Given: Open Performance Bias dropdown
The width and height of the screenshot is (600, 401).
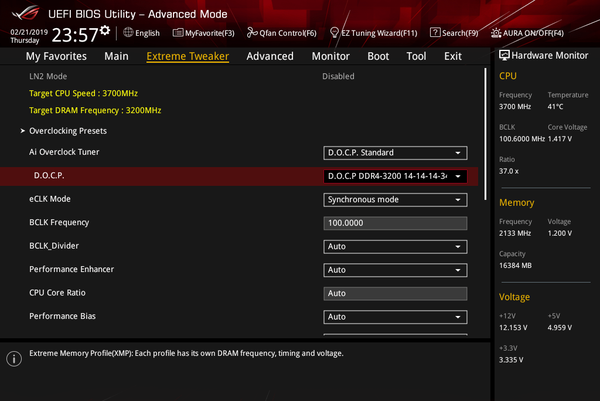Looking at the screenshot, I should (x=395, y=317).
